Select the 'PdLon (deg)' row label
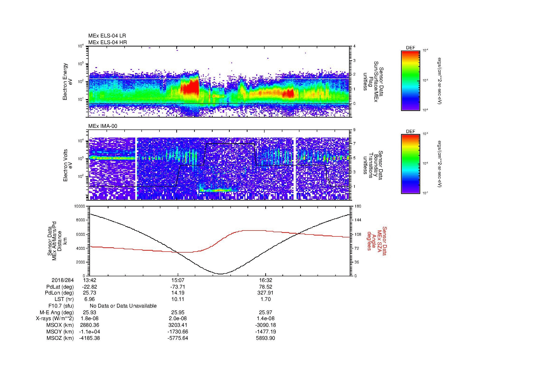The image size is (555, 392). (x=59, y=293)
